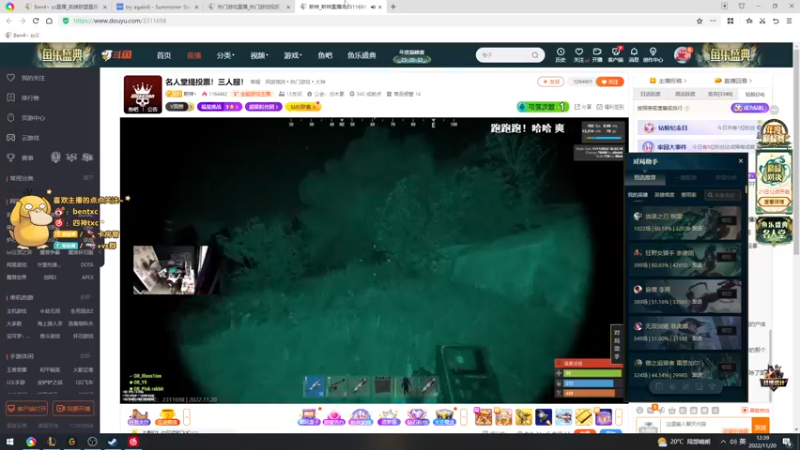Select the 我的英雄 filter in 对局助手
800x450 pixels.
pos(638,195)
